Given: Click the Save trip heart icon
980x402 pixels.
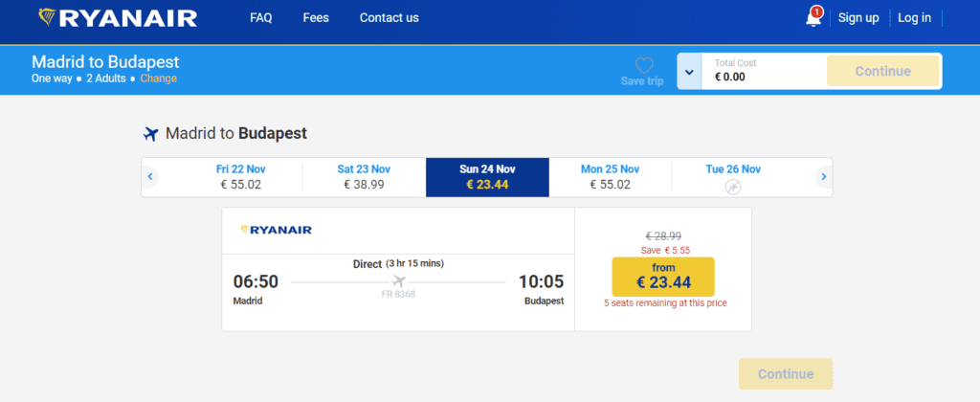Looking at the screenshot, I should point(643,65).
